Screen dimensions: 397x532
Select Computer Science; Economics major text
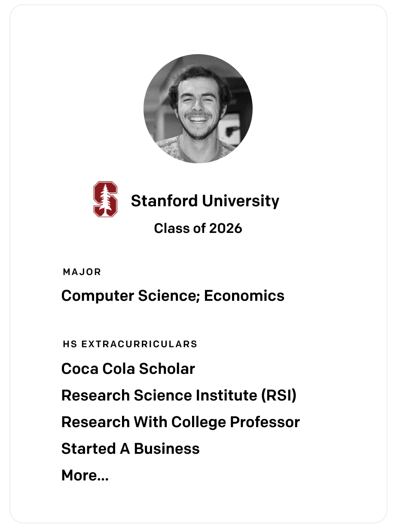[x=173, y=296]
